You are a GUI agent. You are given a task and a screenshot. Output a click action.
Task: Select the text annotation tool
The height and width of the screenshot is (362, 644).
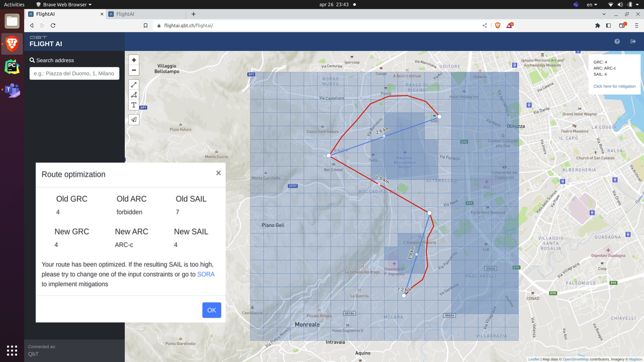(134, 105)
